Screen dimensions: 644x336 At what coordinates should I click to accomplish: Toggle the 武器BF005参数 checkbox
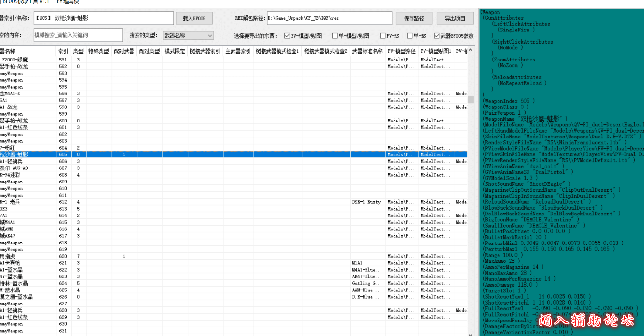pos(437,36)
